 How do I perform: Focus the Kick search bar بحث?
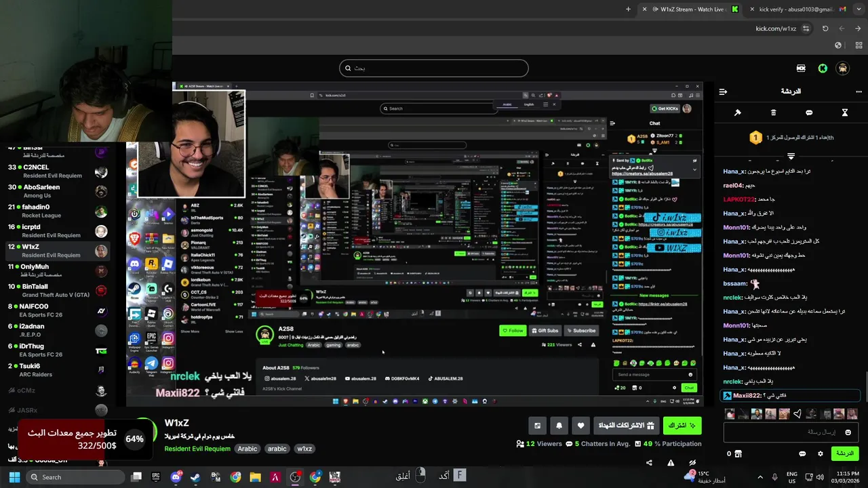pyautogui.click(x=434, y=68)
